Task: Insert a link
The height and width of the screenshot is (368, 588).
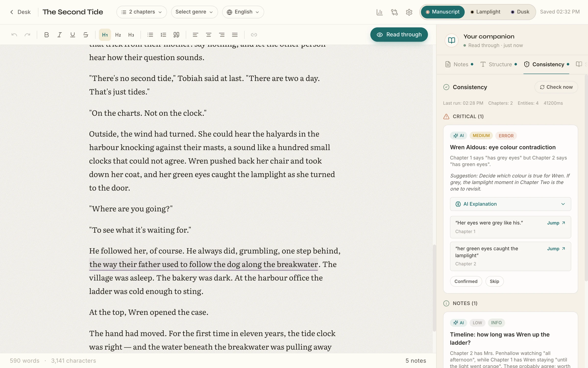Action: [254, 35]
